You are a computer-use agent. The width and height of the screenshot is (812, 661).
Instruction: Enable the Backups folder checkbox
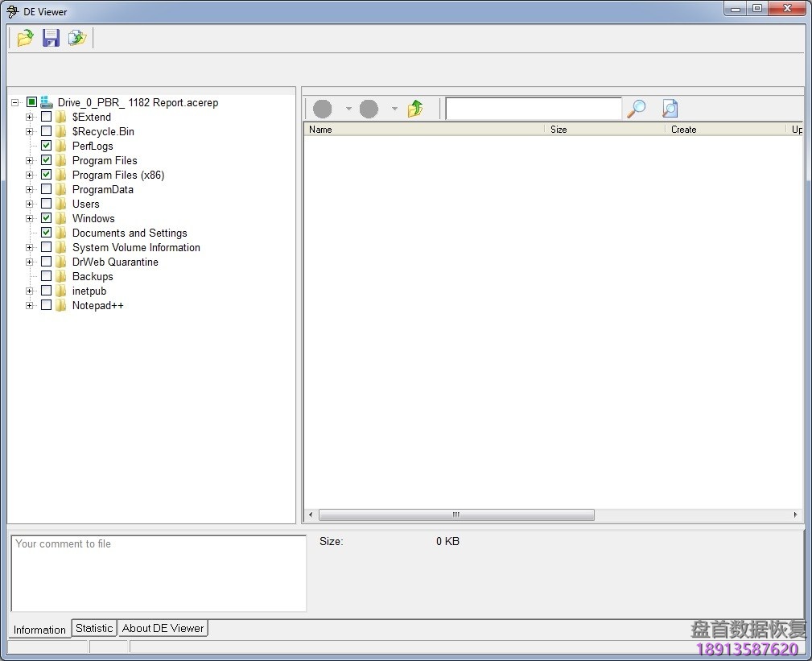(x=46, y=276)
